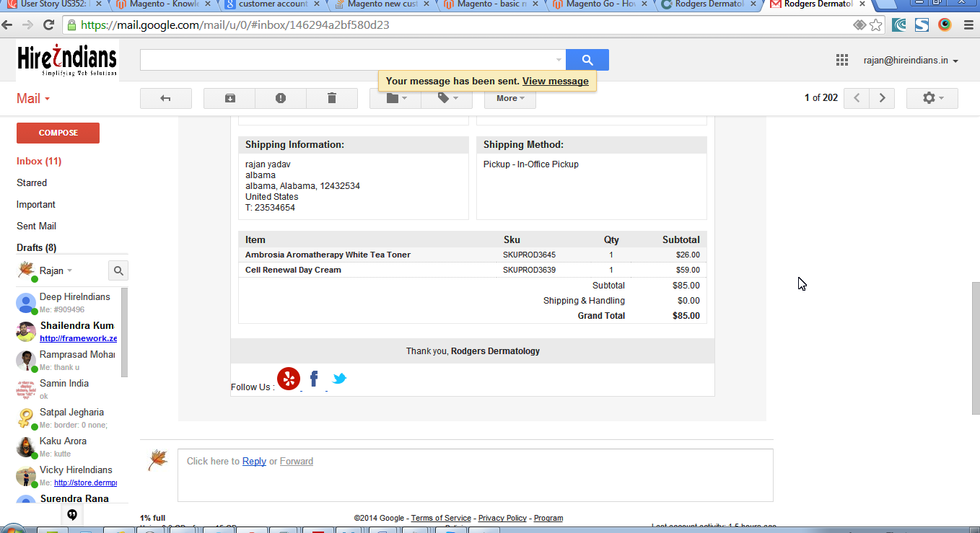Open the More actions dropdown
The height and width of the screenshot is (533, 980).
coord(510,98)
